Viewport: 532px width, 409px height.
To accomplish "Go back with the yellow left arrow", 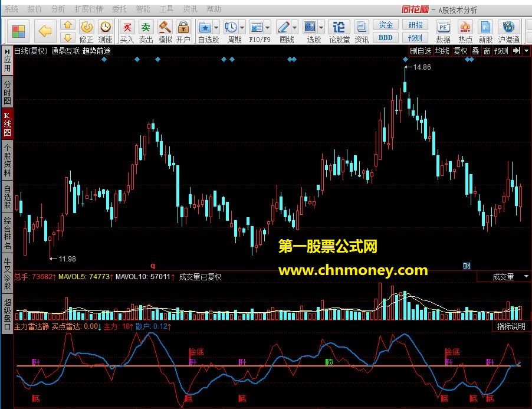I will [45, 31].
